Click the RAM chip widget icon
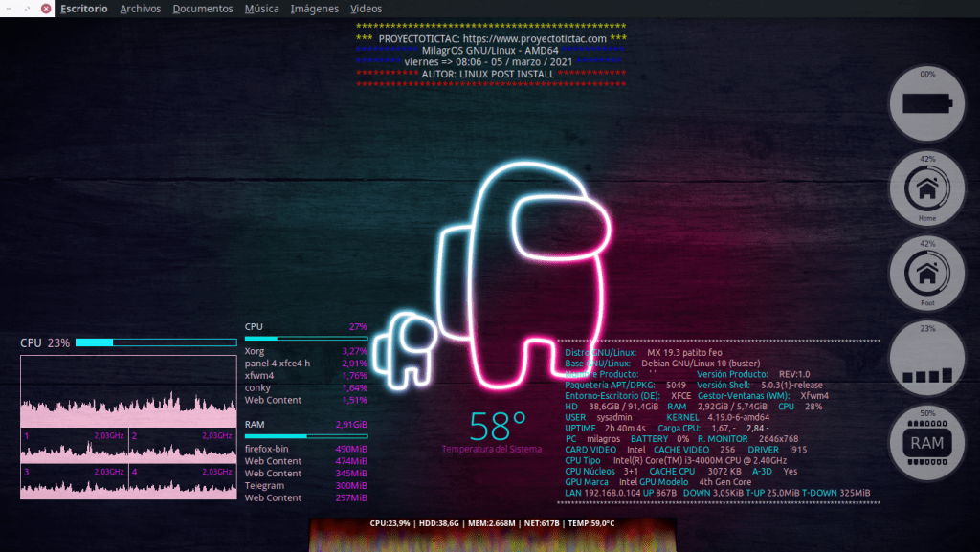 pyautogui.click(x=926, y=443)
